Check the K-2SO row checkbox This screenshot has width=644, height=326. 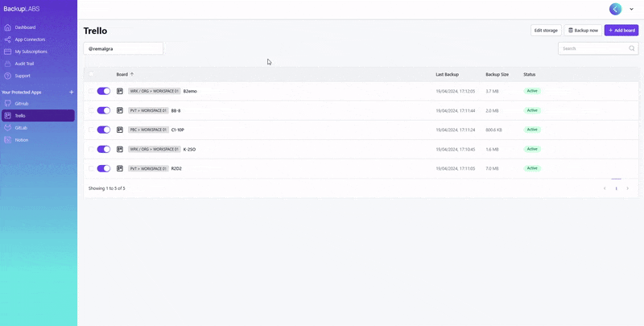coord(91,149)
